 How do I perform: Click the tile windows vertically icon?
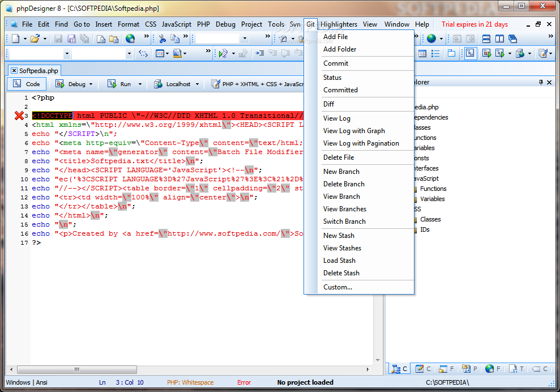[499, 39]
